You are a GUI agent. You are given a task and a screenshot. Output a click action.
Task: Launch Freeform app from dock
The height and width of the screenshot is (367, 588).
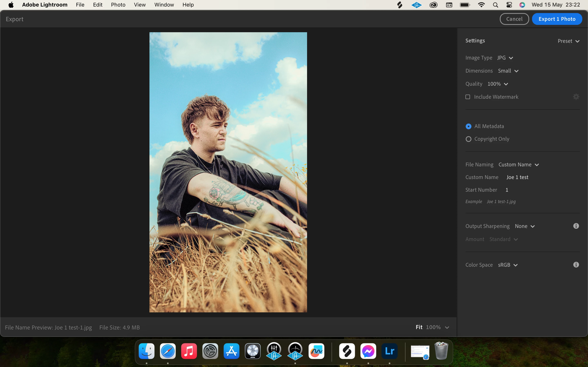click(316, 351)
